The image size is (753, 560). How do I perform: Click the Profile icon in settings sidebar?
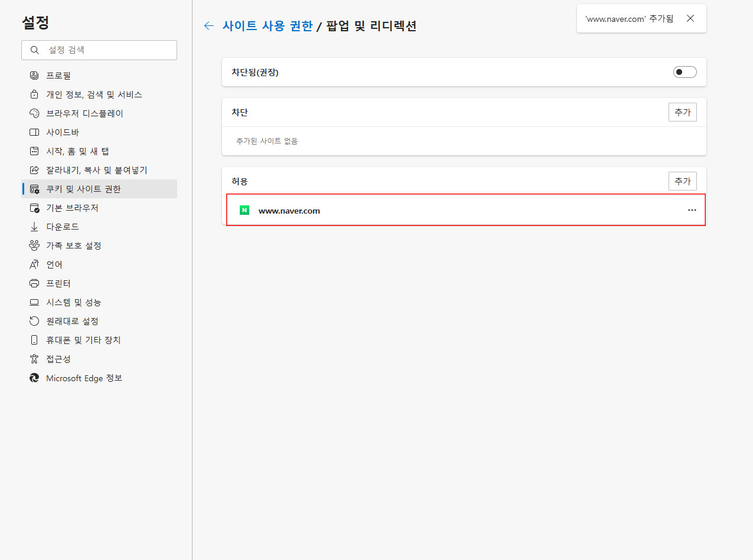click(x=34, y=76)
